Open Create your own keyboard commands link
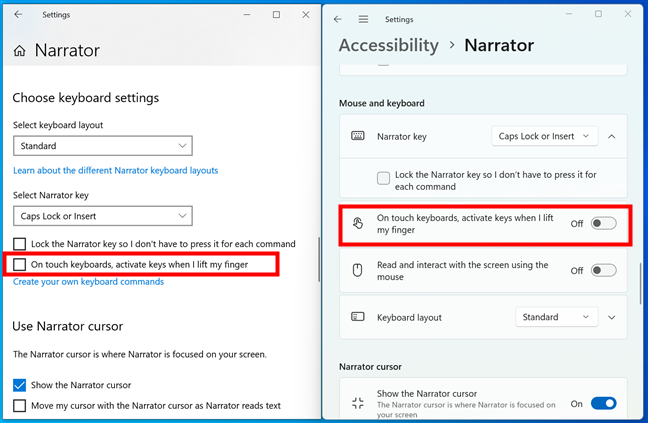This screenshot has width=648, height=423. [88, 282]
